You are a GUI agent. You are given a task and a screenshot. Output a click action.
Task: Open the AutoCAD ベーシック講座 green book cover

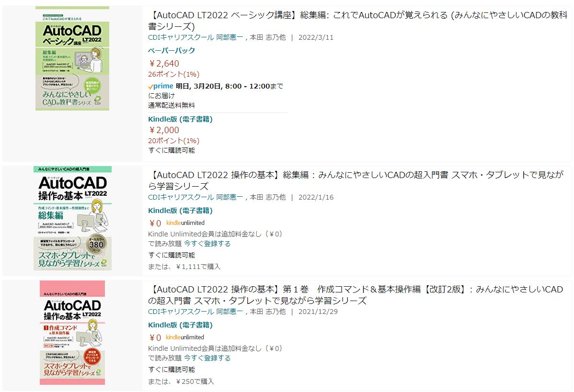point(72,58)
